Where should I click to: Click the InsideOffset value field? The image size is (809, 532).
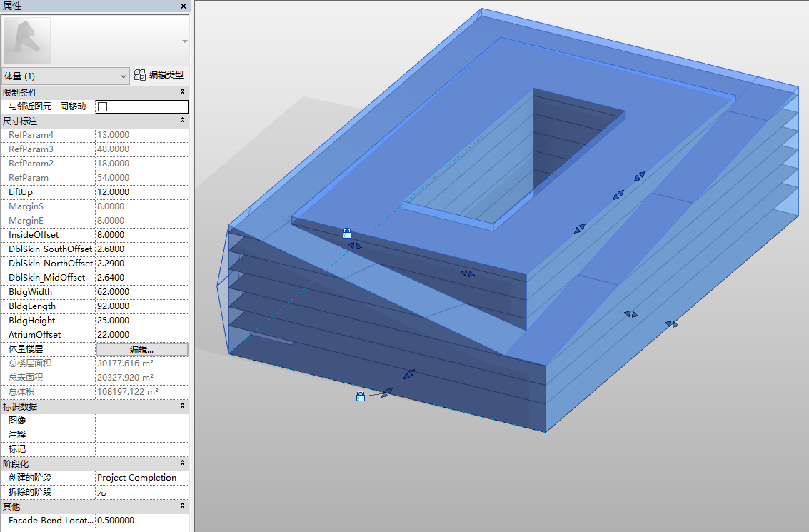142,235
